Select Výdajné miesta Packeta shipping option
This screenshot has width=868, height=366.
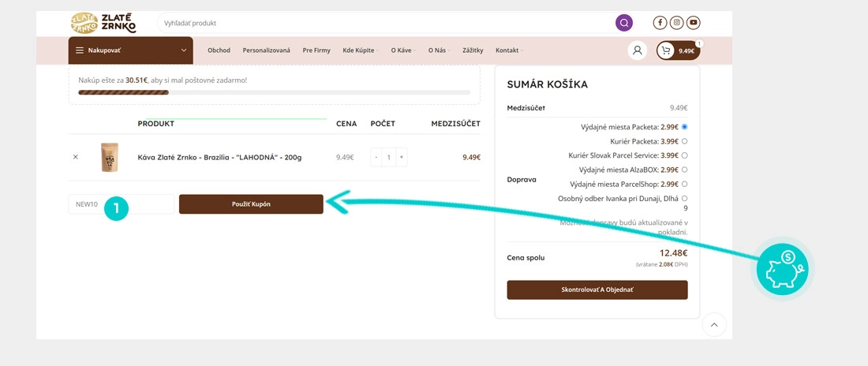tap(685, 127)
